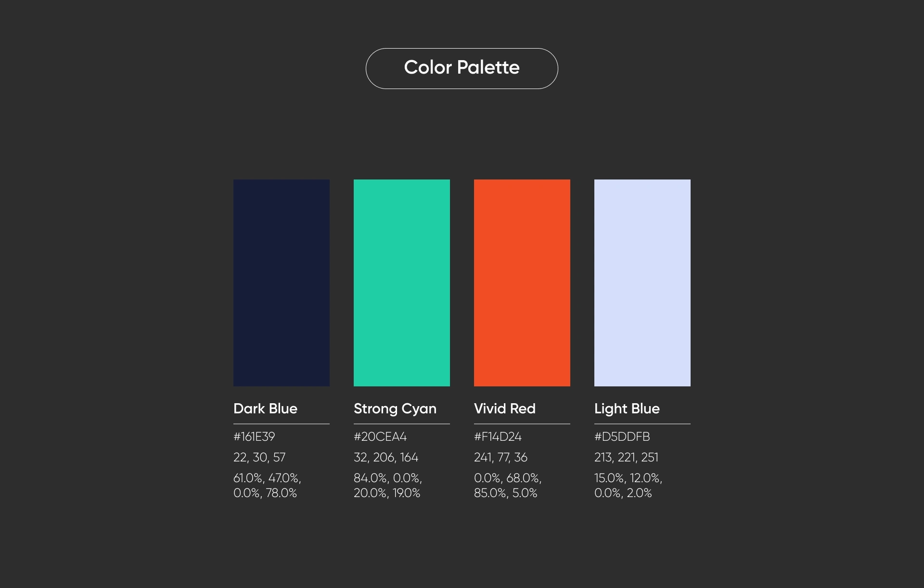
Task: Select the Light Blue color swatch
Action: tap(642, 283)
